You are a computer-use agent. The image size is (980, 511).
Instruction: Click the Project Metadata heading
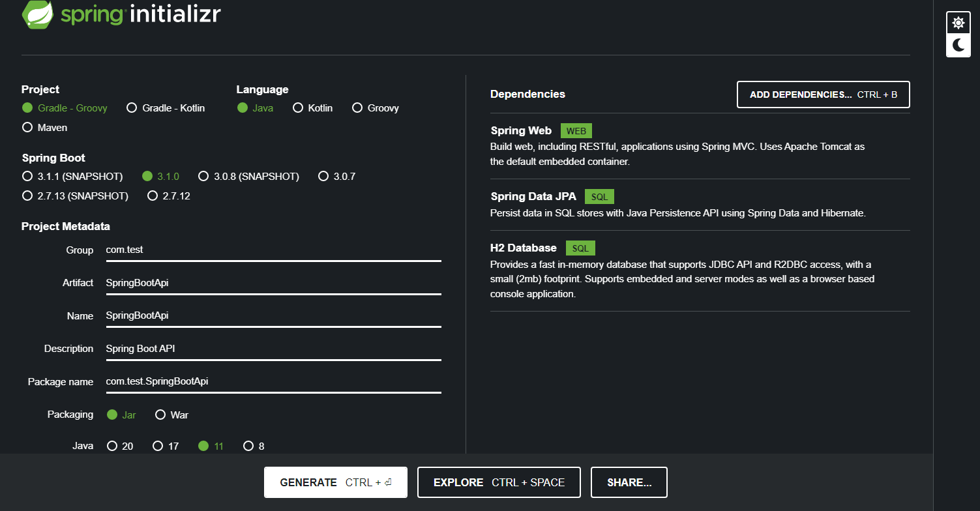tap(66, 227)
